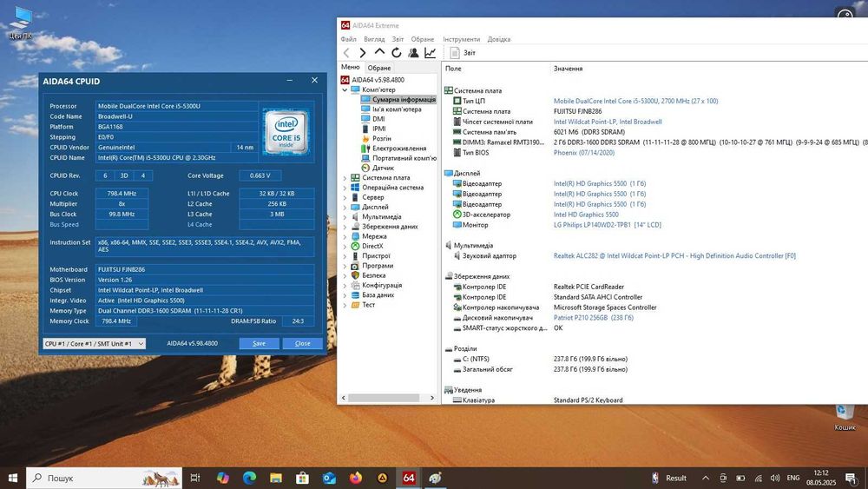Expand the Сервер tree node
This screenshot has height=489, width=868.
345,197
